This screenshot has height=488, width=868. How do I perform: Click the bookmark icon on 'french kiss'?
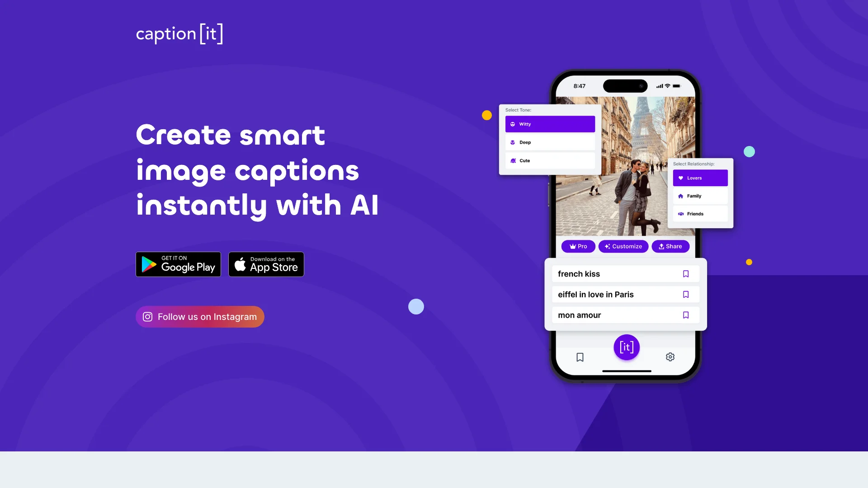point(685,273)
